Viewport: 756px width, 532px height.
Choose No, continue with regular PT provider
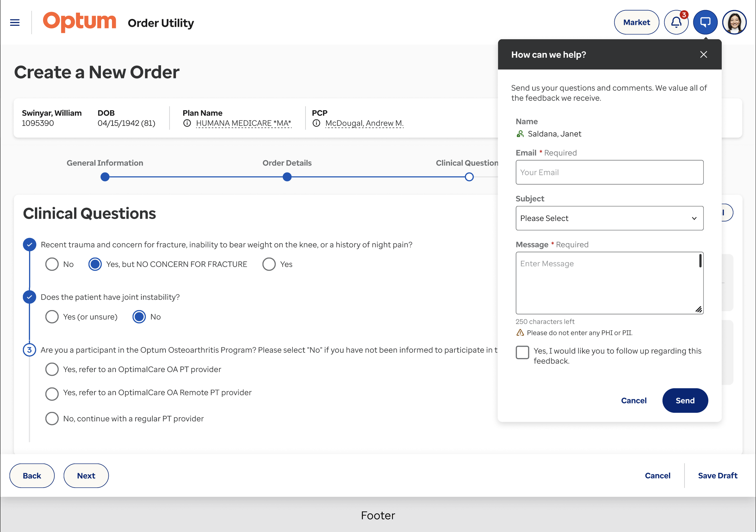[52, 418]
